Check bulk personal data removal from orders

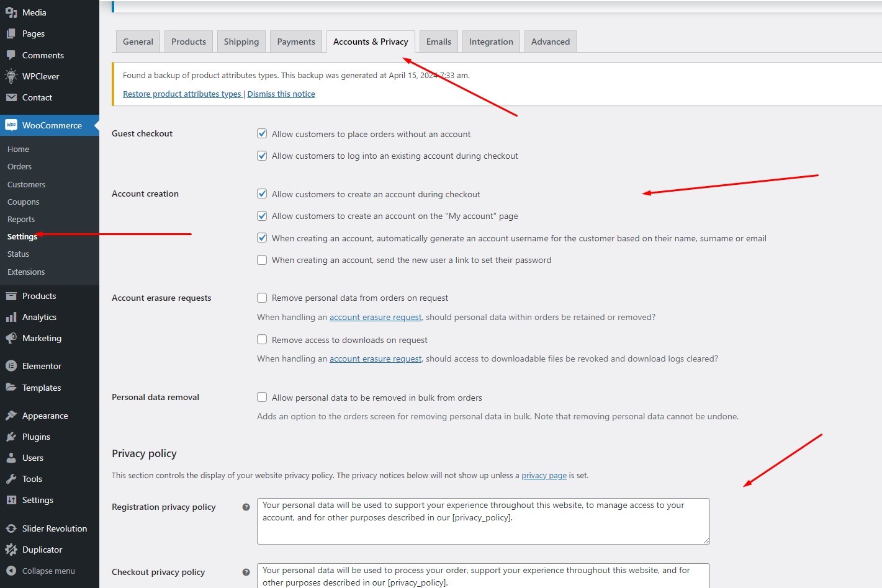[x=262, y=398]
